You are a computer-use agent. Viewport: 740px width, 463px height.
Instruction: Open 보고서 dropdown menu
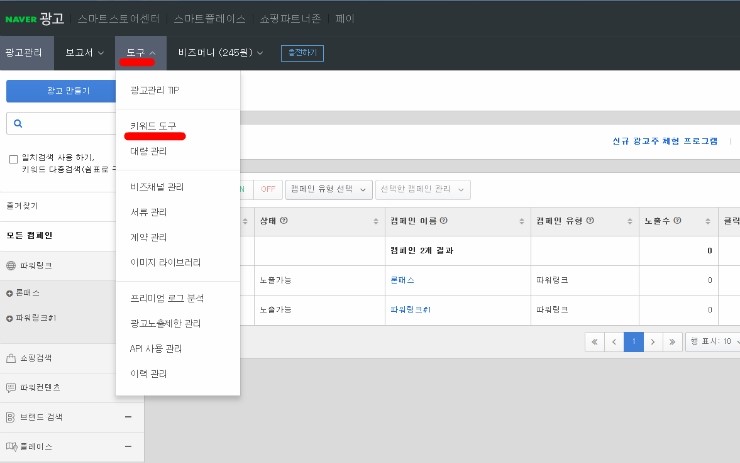pos(84,52)
